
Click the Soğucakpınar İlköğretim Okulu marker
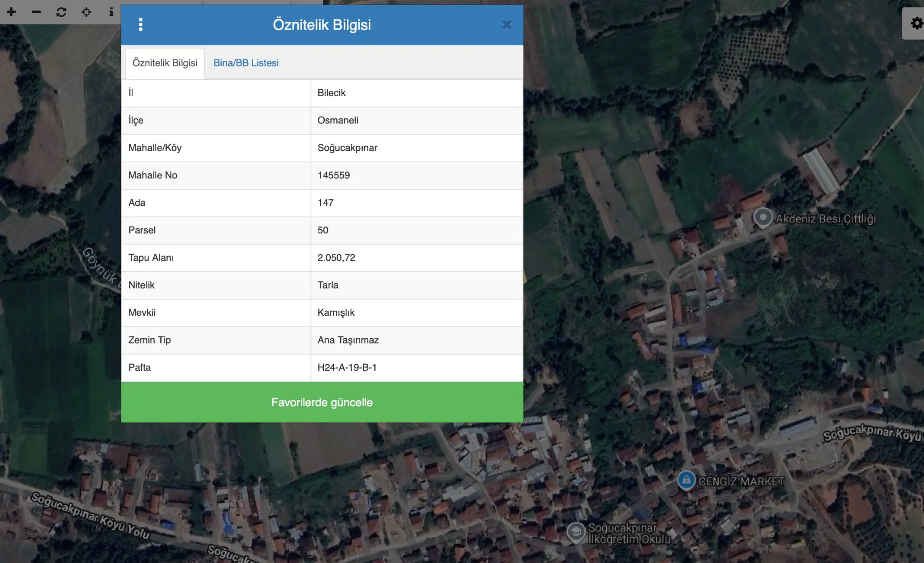click(576, 532)
